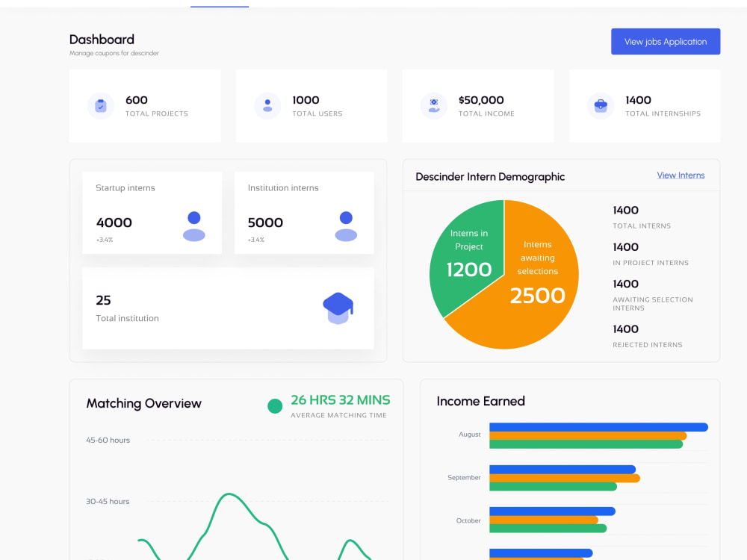Expand the Descinder Intern Demographic panel
The width and height of the screenshot is (747, 560).
(x=490, y=176)
